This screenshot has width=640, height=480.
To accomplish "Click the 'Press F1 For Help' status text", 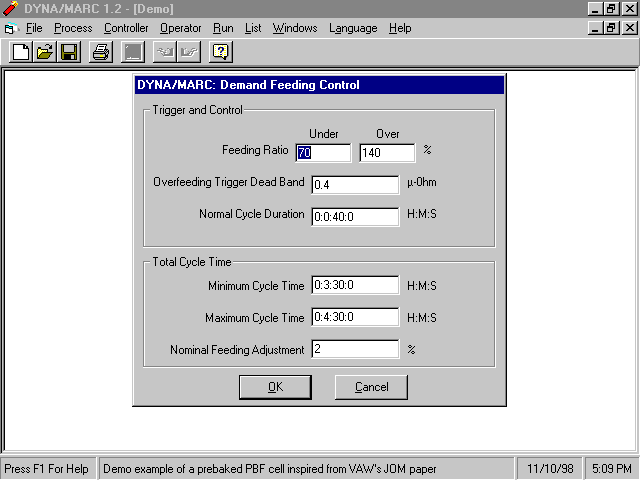I will pos(47,469).
